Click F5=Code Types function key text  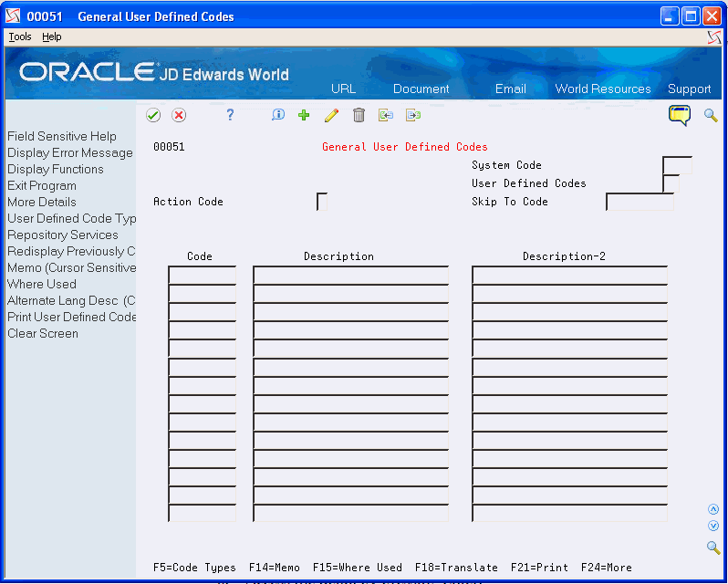pyautogui.click(x=194, y=568)
